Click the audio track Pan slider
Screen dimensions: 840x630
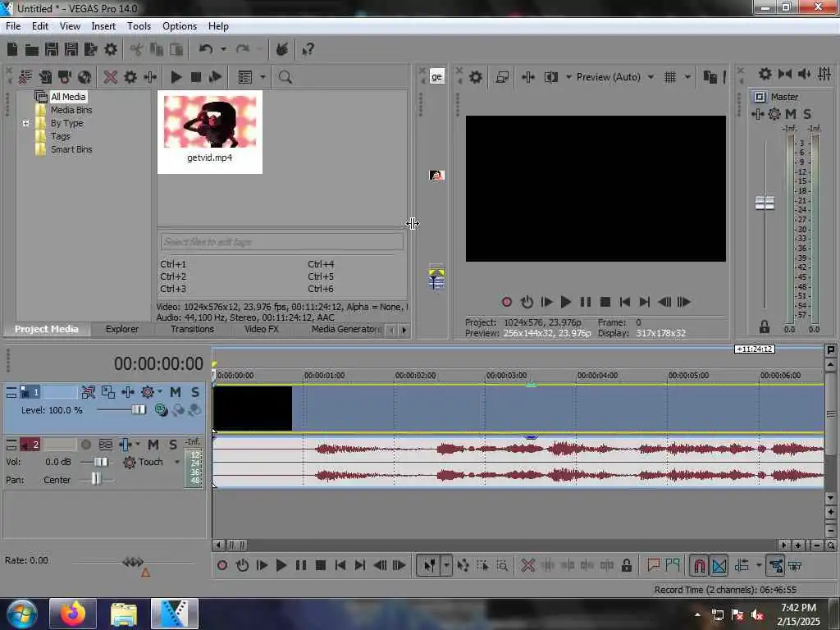pyautogui.click(x=96, y=479)
